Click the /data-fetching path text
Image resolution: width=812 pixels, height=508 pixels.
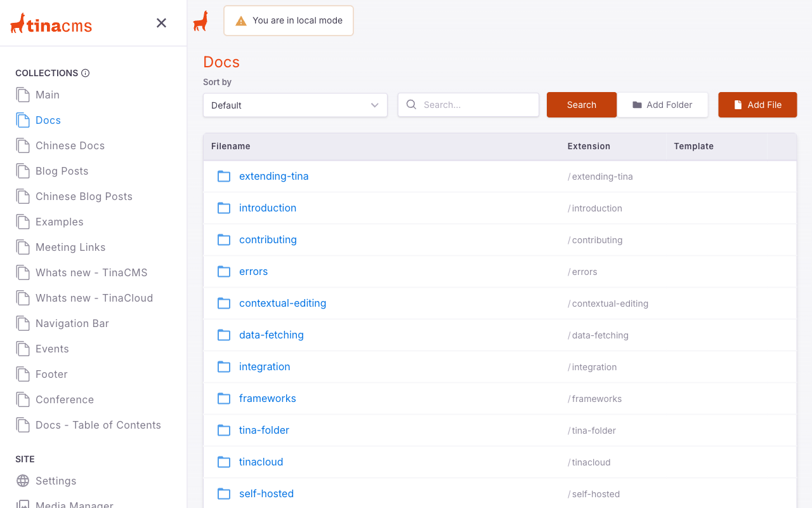(598, 335)
